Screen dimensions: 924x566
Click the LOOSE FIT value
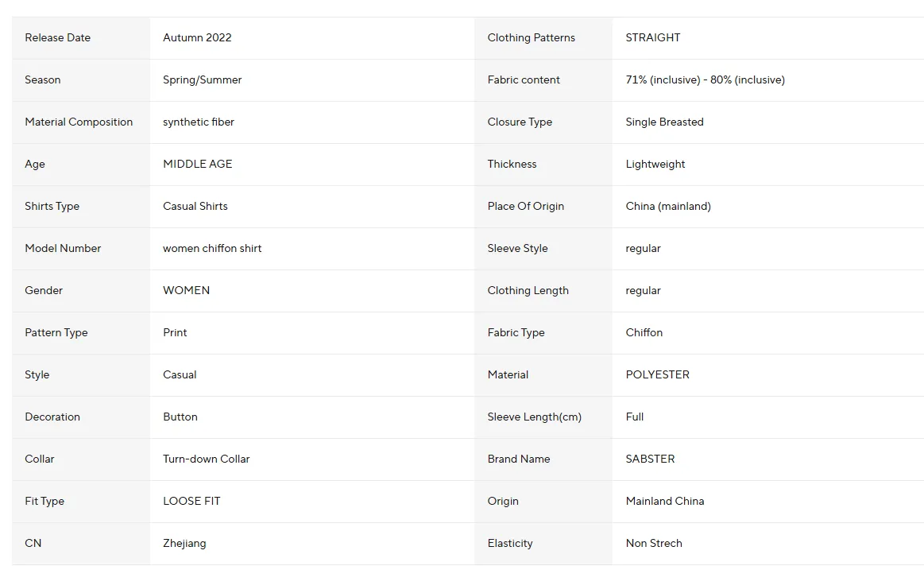coord(191,501)
